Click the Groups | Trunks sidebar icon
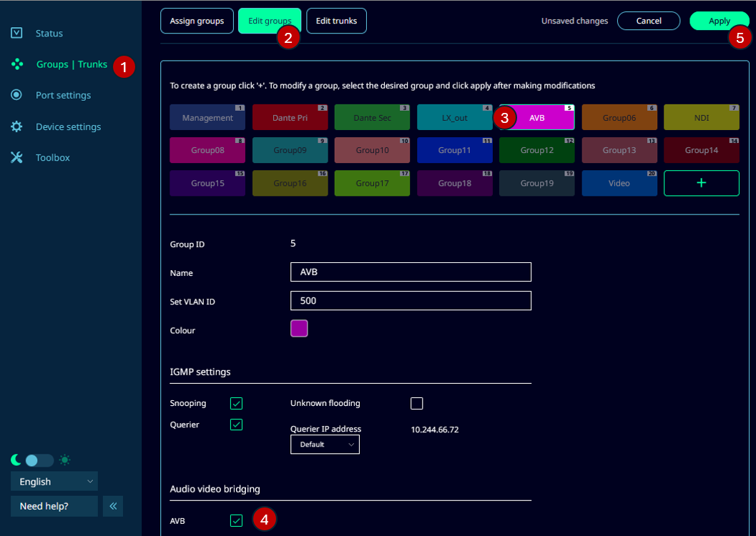The image size is (756, 536). pos(17,64)
